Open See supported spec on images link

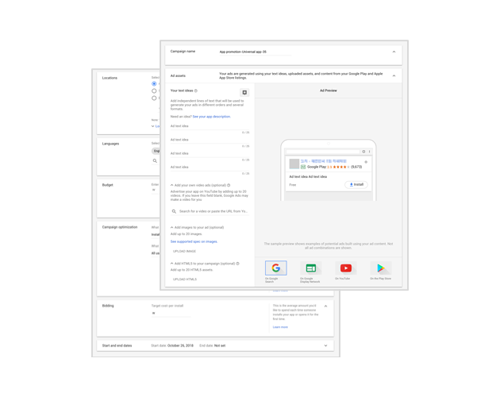194,242
